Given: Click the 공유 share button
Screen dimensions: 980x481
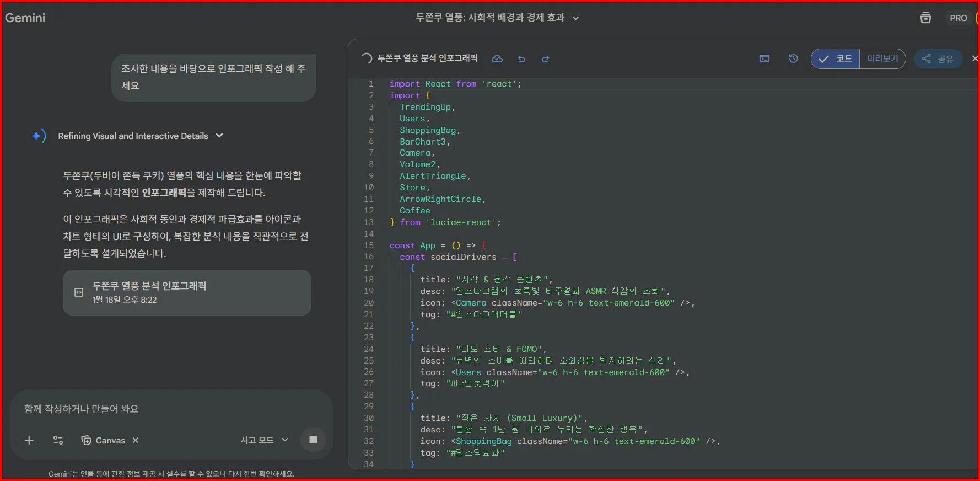Looking at the screenshot, I should click(x=938, y=58).
